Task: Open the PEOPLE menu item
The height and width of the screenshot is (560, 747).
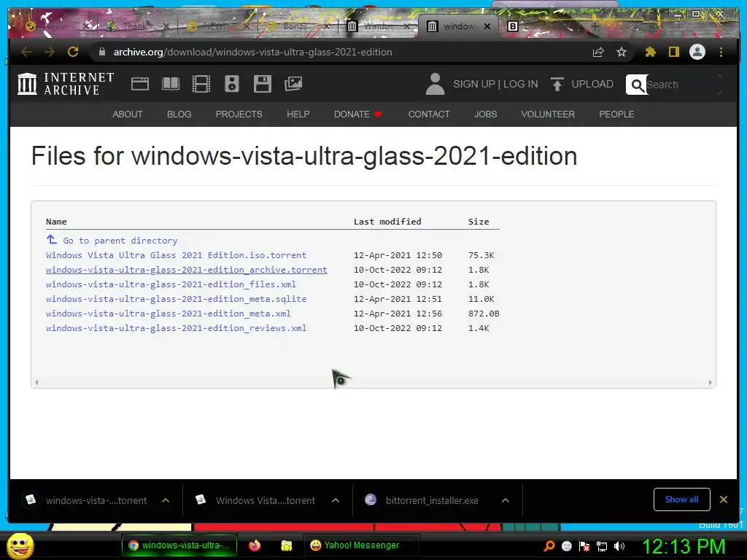Action: tap(616, 114)
